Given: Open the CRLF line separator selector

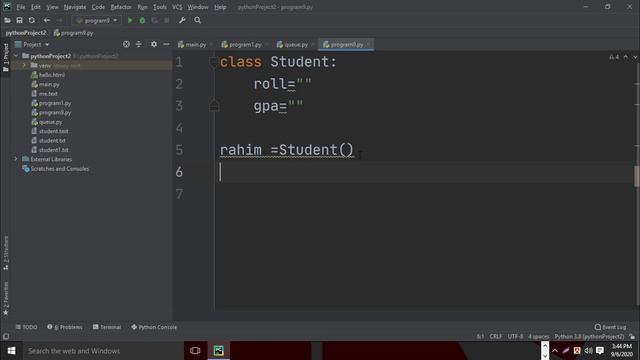Looking at the screenshot, I should pos(496,337).
